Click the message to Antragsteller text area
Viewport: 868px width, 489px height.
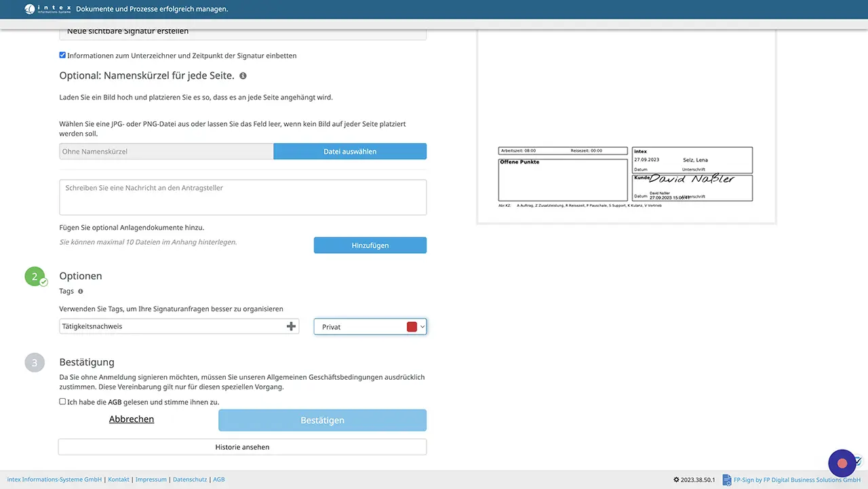pyautogui.click(x=243, y=197)
